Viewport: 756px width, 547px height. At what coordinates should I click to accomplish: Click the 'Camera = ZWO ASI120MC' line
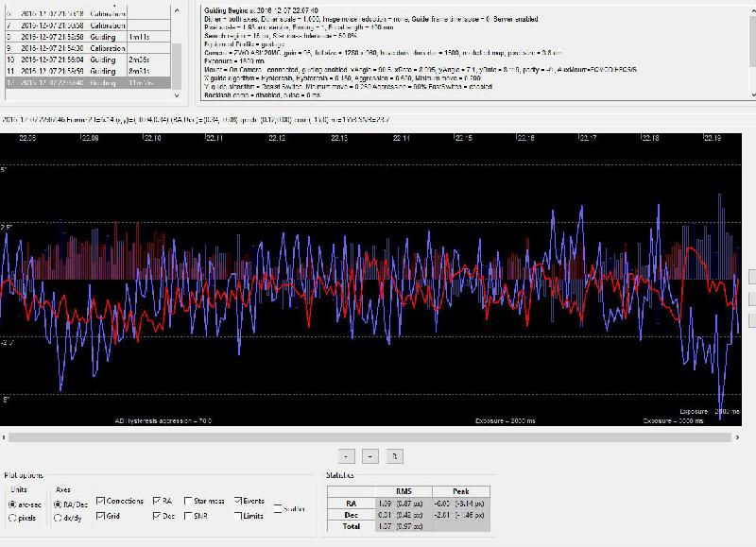383,53
